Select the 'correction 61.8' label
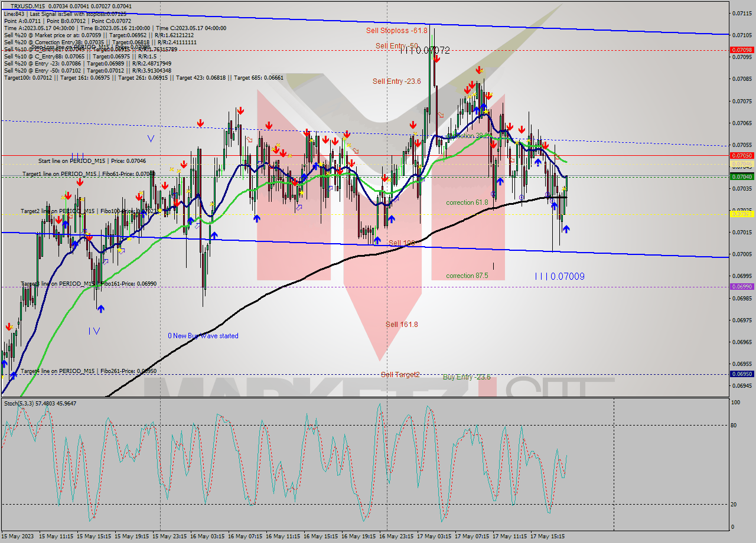The width and height of the screenshot is (756, 543). tap(467, 202)
